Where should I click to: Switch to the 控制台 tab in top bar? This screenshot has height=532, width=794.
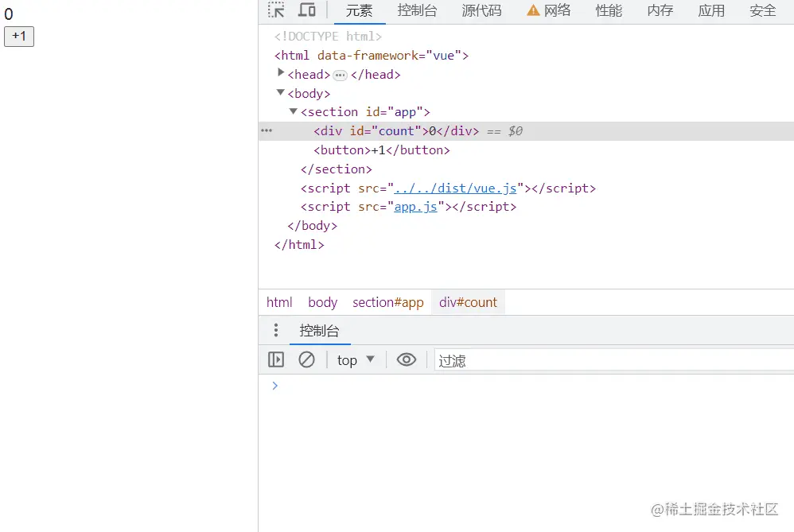417,10
